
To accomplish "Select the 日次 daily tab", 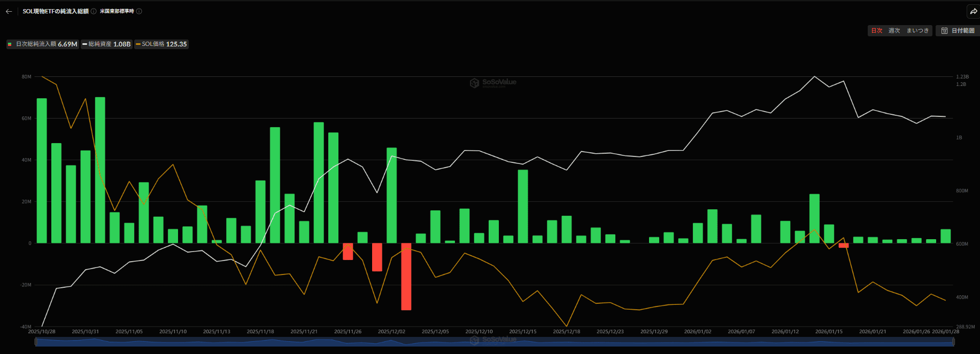I will (x=877, y=31).
